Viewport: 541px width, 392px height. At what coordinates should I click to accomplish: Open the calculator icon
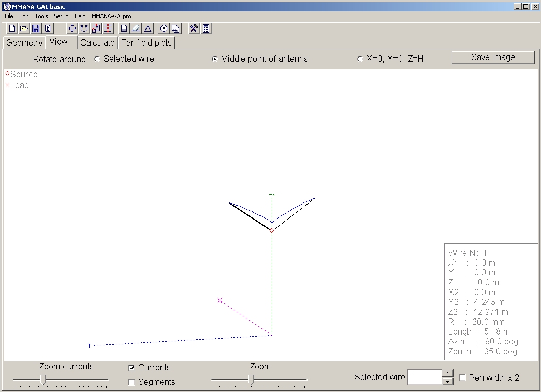coord(206,28)
